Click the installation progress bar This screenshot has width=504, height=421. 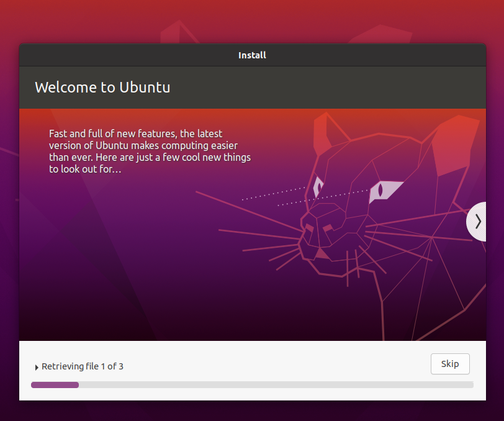point(252,384)
